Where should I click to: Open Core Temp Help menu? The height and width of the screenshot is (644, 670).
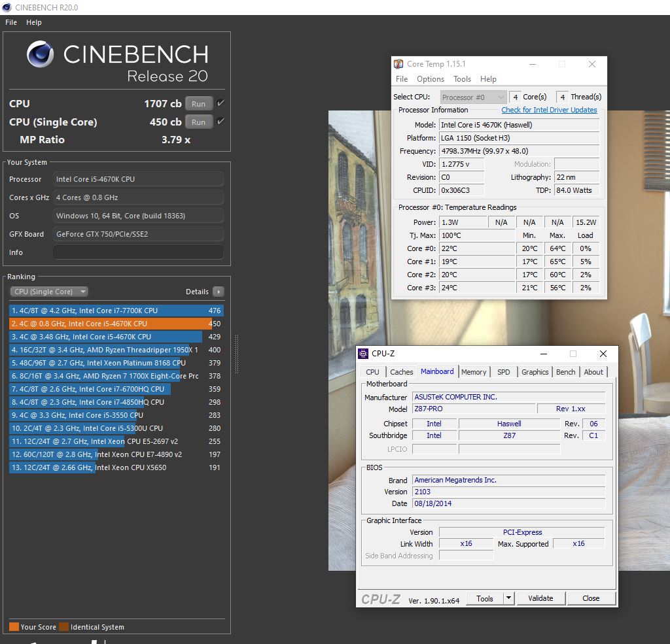488,79
